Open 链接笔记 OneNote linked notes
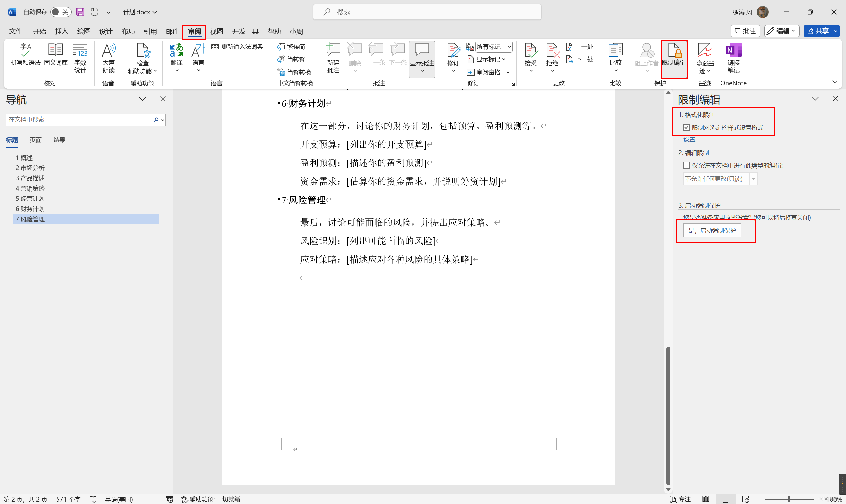Screen dimensions: 846x504 733,57
